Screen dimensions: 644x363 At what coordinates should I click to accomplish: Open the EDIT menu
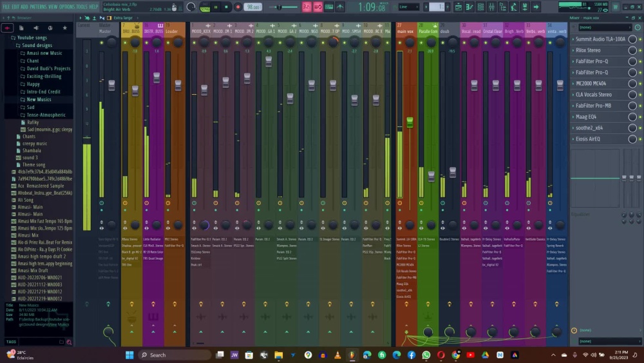click(15, 6)
